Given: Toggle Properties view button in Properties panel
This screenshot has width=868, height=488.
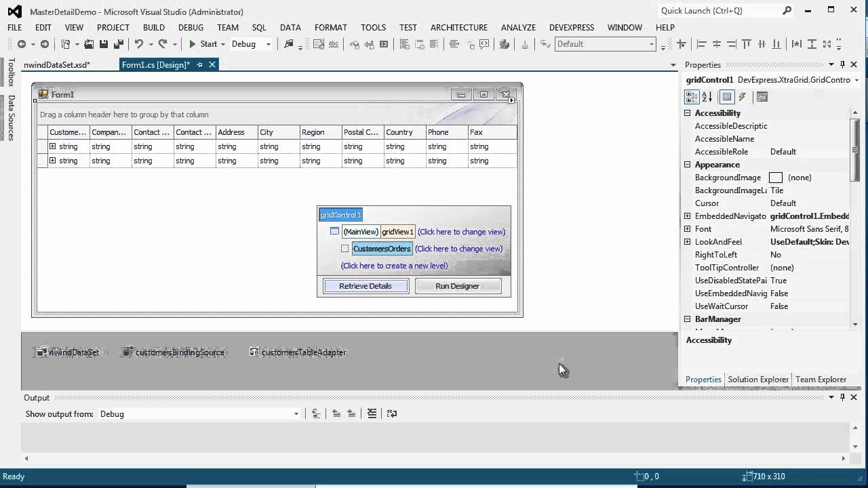Looking at the screenshot, I should click(x=726, y=97).
